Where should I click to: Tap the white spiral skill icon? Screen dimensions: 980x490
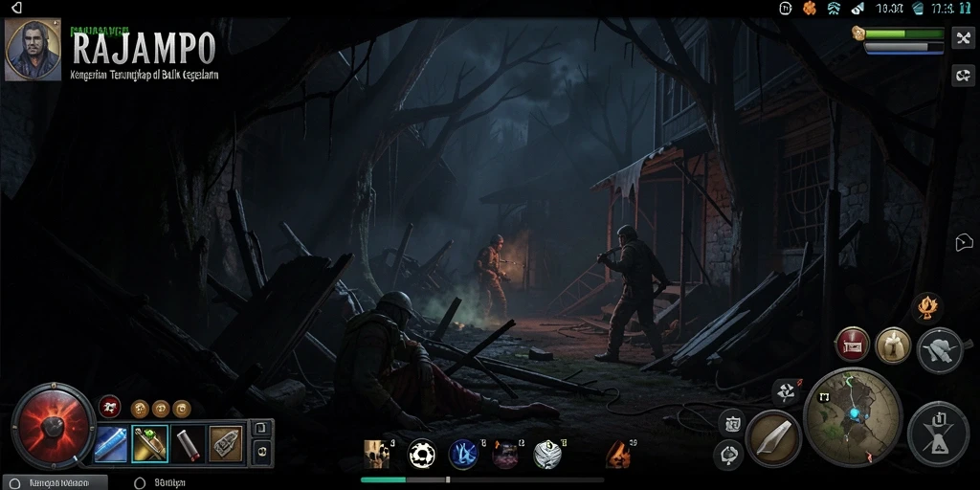click(x=546, y=455)
